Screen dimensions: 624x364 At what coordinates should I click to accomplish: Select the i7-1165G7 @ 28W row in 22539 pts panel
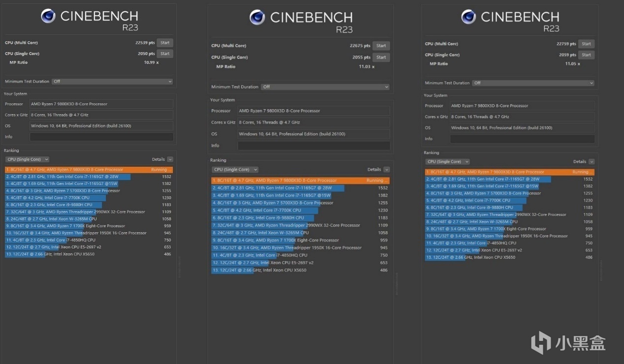pos(89,177)
